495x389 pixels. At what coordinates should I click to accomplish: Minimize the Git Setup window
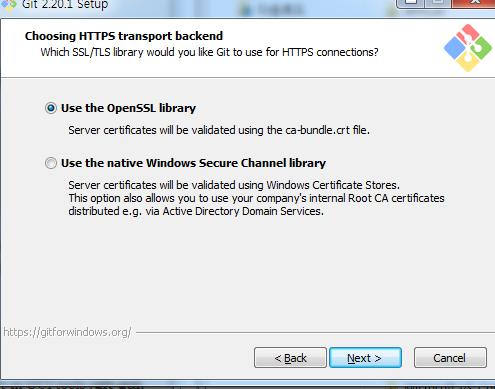411,3
